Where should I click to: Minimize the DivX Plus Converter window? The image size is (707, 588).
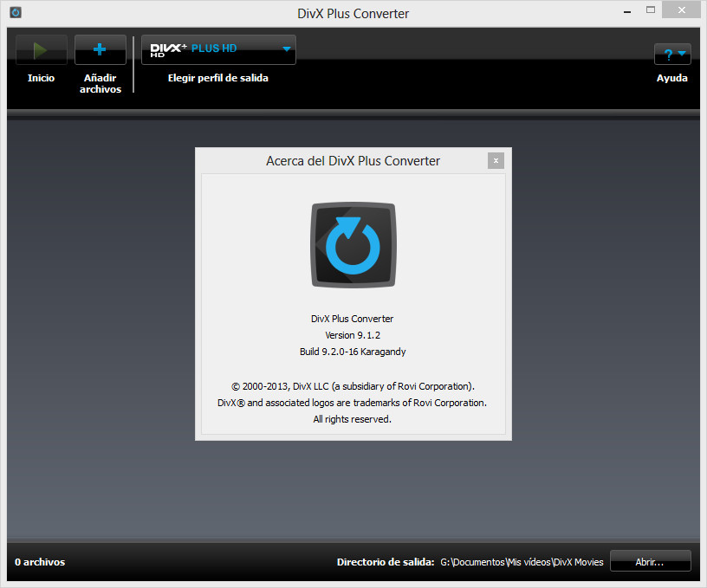626,10
